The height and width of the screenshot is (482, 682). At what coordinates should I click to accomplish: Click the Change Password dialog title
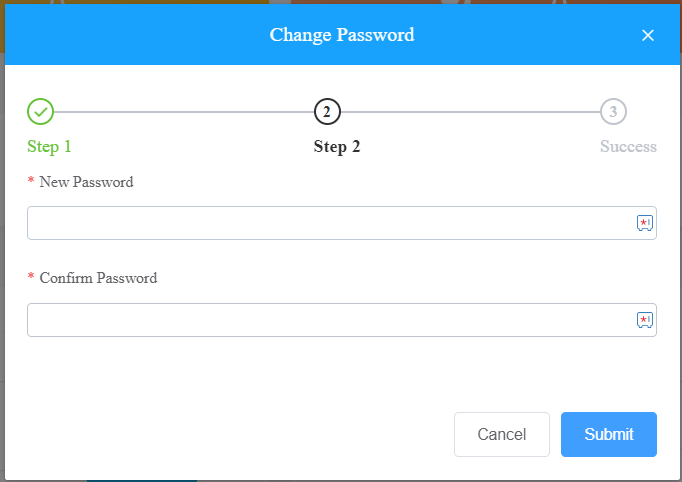point(342,35)
